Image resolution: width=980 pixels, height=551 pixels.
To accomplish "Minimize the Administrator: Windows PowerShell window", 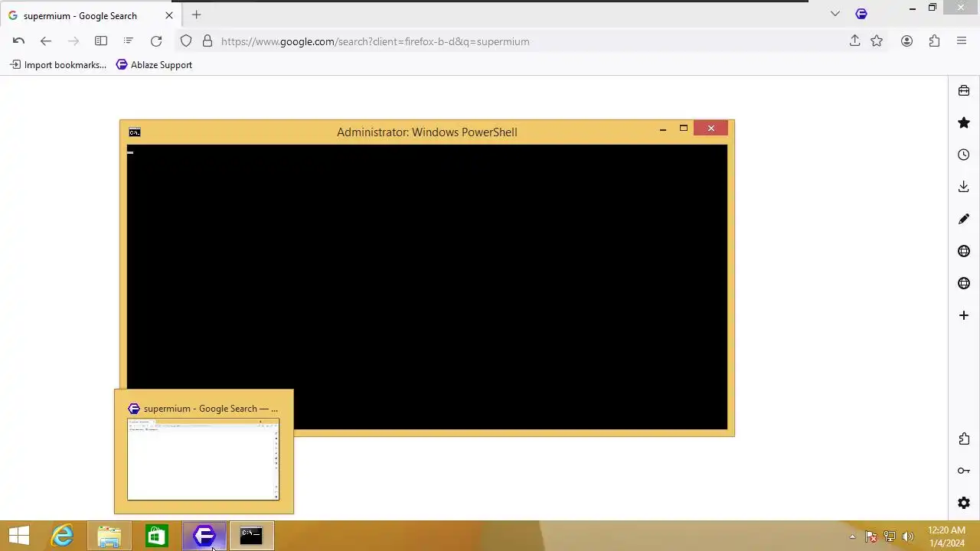I will [663, 129].
